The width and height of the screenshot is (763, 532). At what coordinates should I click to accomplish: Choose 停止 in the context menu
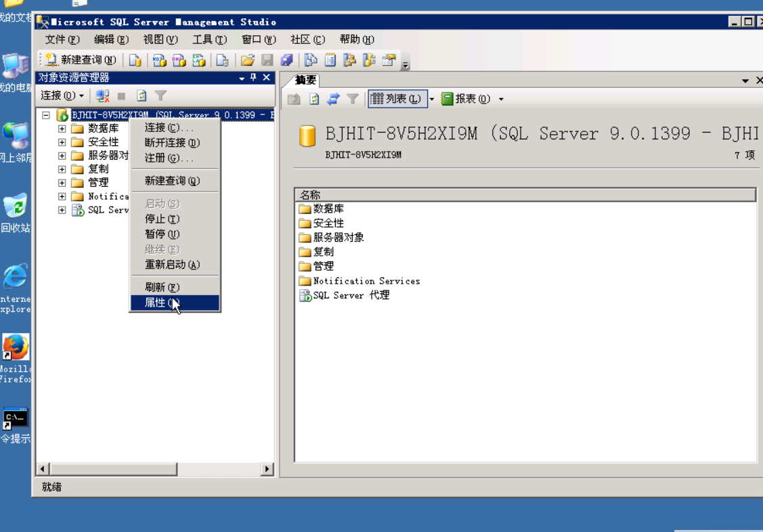pyautogui.click(x=175, y=219)
